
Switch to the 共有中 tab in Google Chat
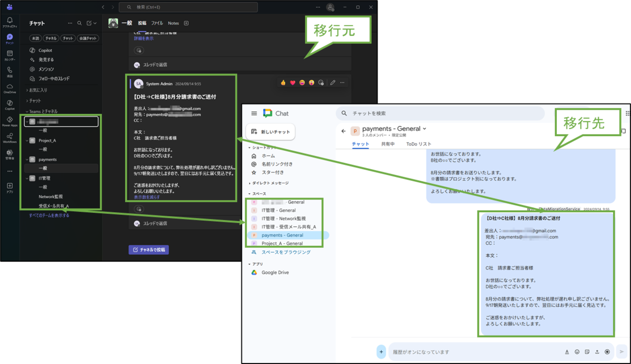pos(388,144)
